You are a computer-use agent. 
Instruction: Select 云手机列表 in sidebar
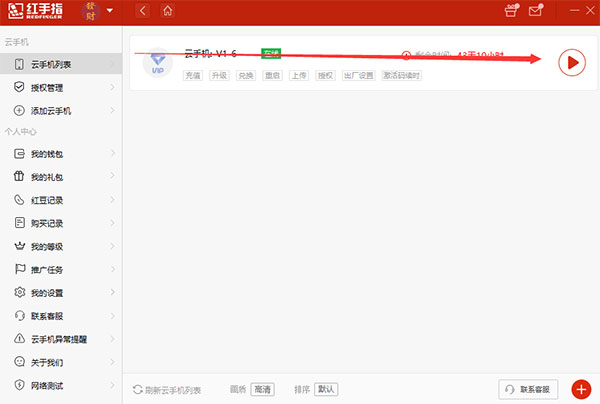click(61, 64)
